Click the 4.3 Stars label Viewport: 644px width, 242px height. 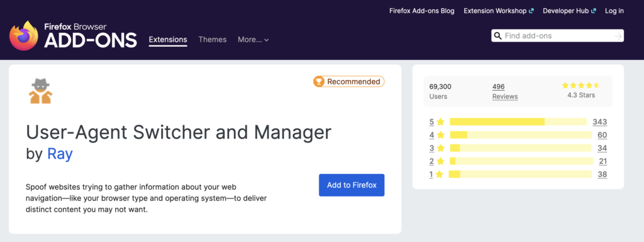coord(581,95)
